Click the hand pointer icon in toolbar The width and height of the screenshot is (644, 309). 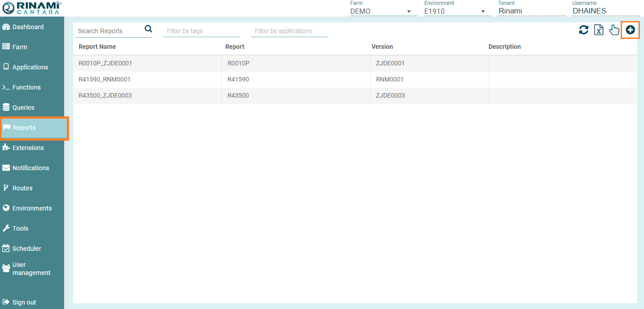click(x=614, y=30)
